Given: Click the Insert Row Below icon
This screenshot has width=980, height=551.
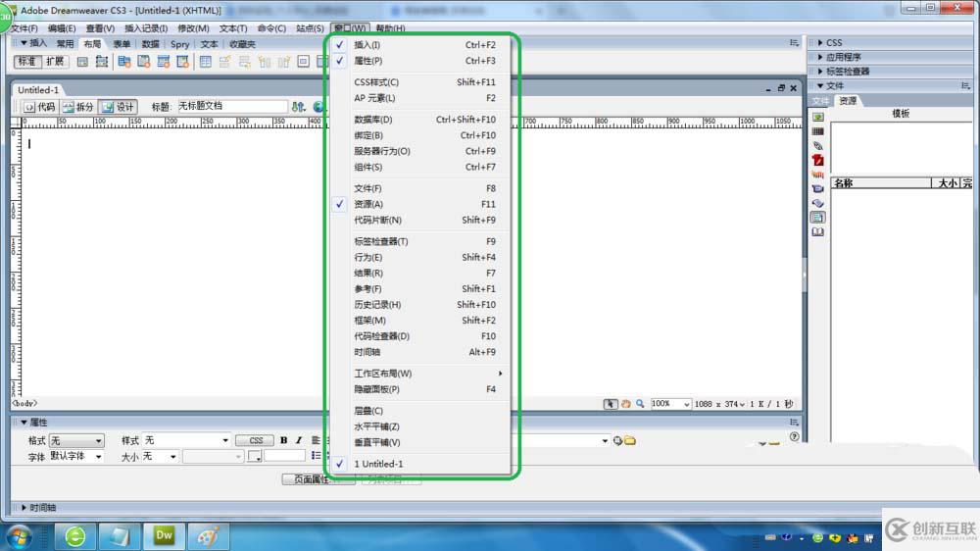Looking at the screenshot, I should [x=244, y=62].
